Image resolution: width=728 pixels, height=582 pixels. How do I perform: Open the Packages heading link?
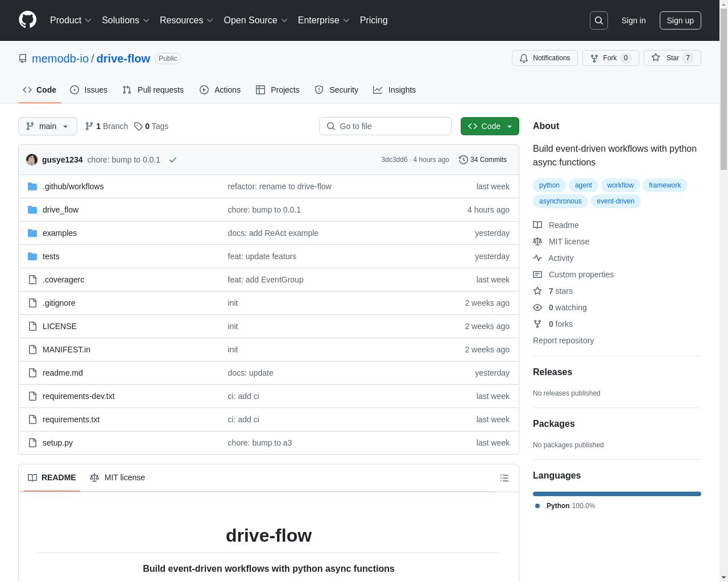553,424
